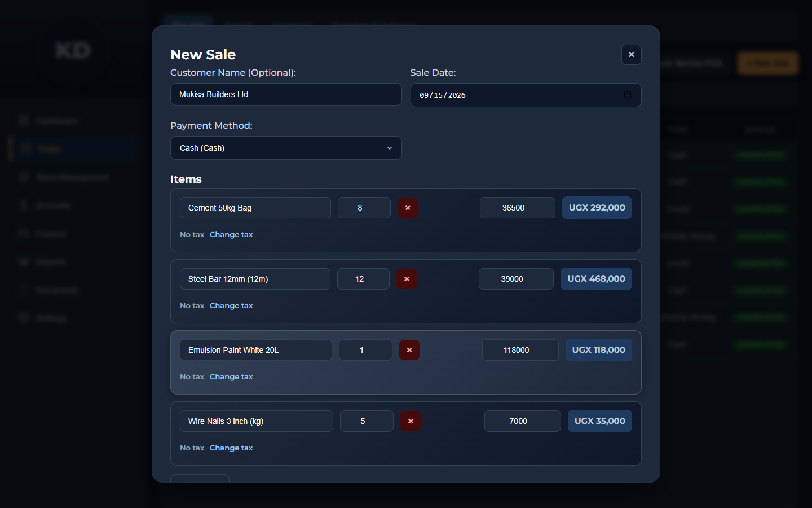The image size is (812, 508).
Task: Click the quantity field showing 12
Action: click(x=363, y=279)
